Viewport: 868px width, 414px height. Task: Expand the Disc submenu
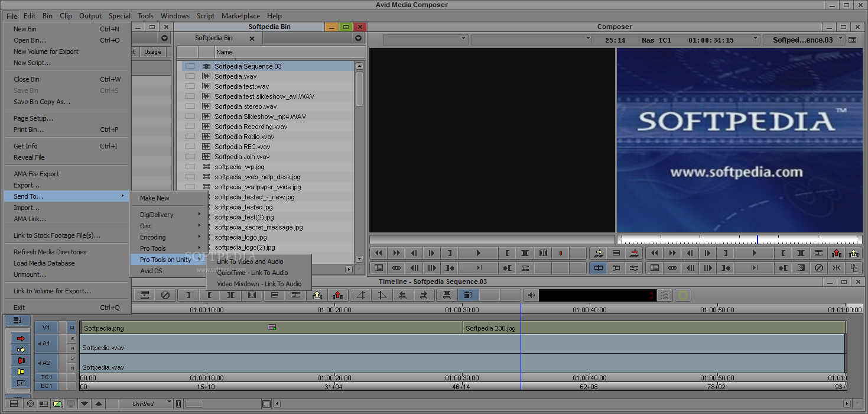(x=169, y=226)
